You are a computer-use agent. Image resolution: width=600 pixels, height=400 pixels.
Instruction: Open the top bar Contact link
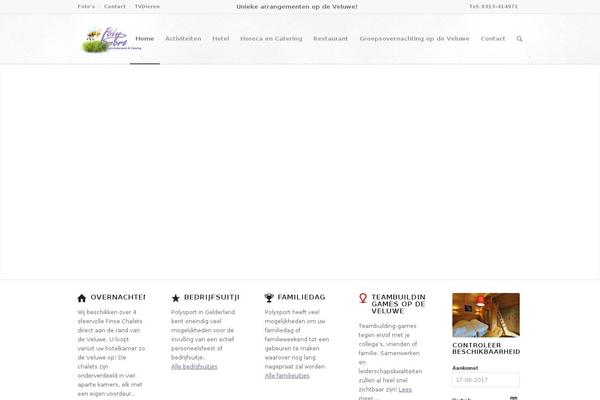115,6
